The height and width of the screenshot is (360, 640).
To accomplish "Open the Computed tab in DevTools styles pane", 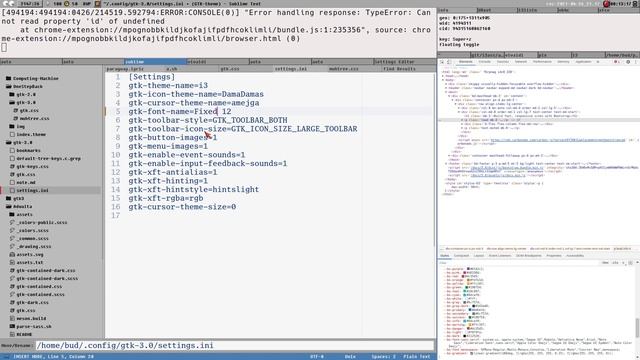I will point(462,256).
